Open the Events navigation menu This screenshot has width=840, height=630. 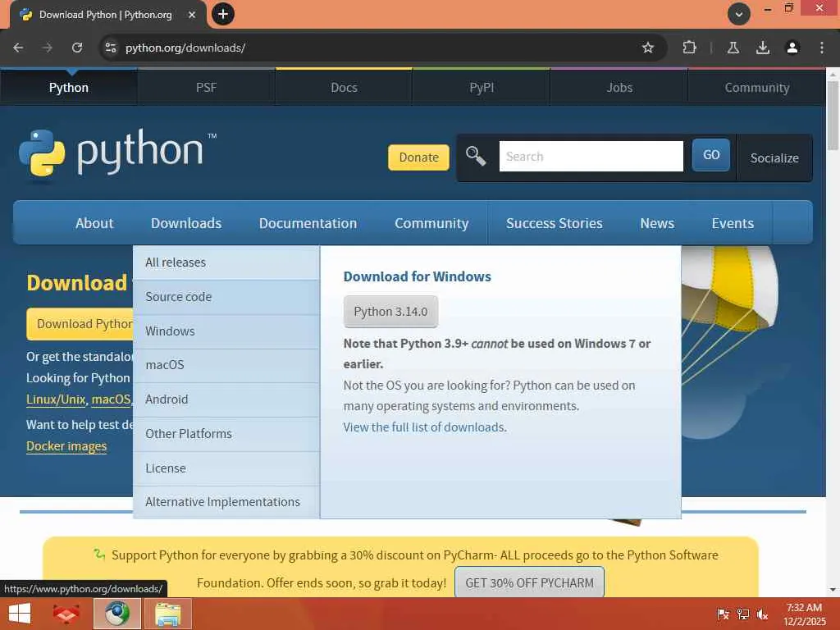pos(733,223)
